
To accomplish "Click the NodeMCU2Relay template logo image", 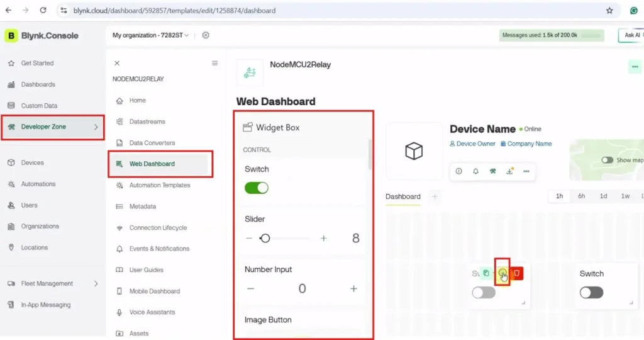I will click(250, 73).
